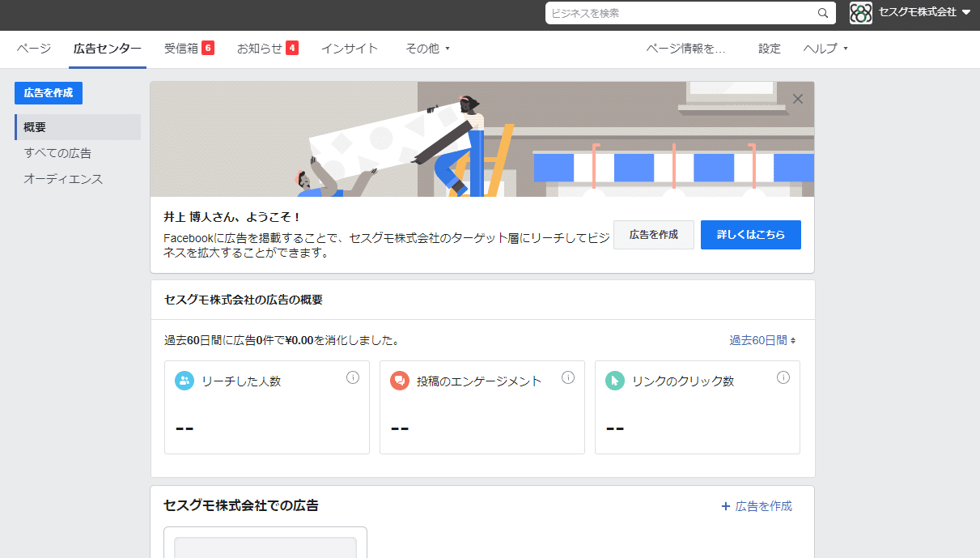Show info for リーチした人数
The height and width of the screenshot is (558, 980).
353,377
